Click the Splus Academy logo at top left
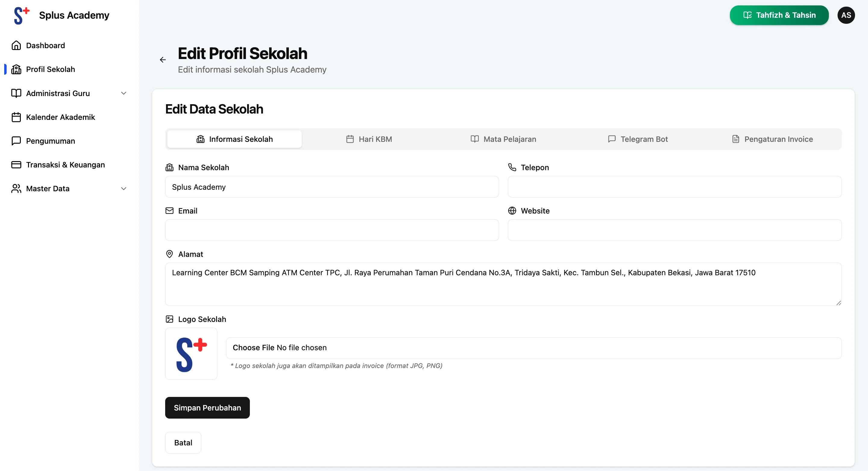 pos(21,15)
